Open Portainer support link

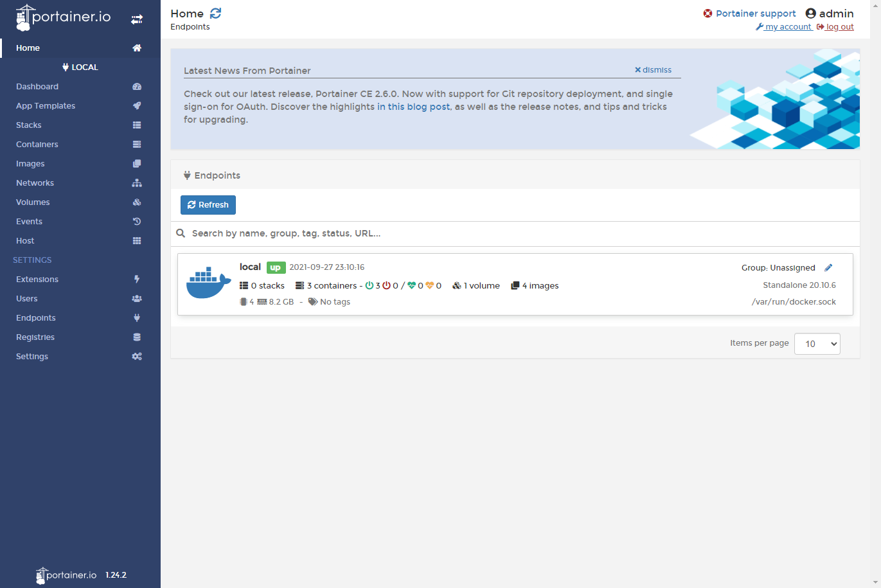[x=756, y=13]
